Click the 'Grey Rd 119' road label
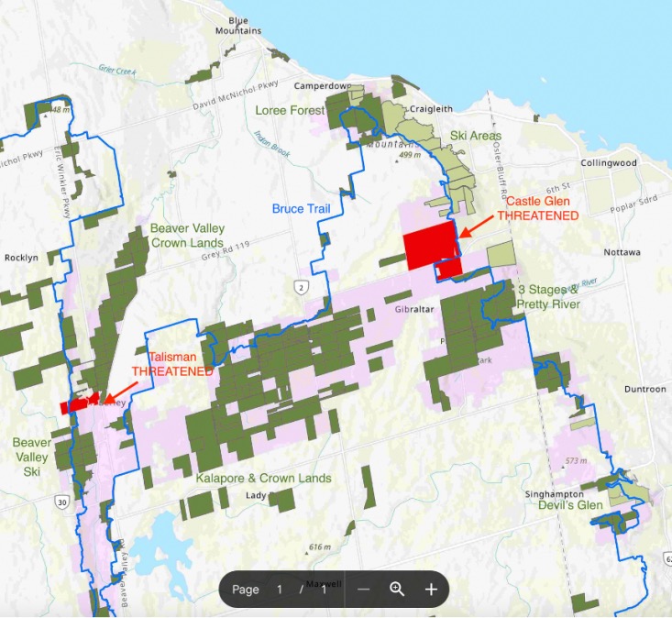Image resolution: width=672 pixels, height=618 pixels. click(226, 250)
